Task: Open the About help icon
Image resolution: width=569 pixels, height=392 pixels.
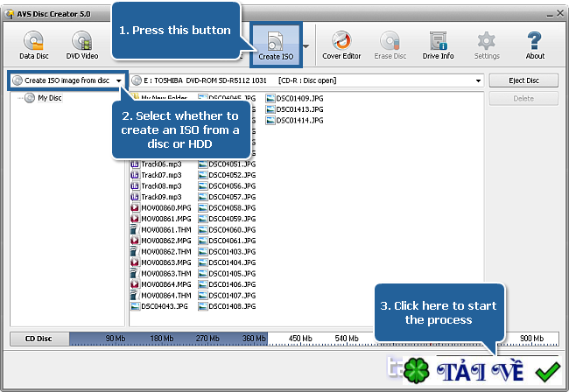Action: pos(535,45)
